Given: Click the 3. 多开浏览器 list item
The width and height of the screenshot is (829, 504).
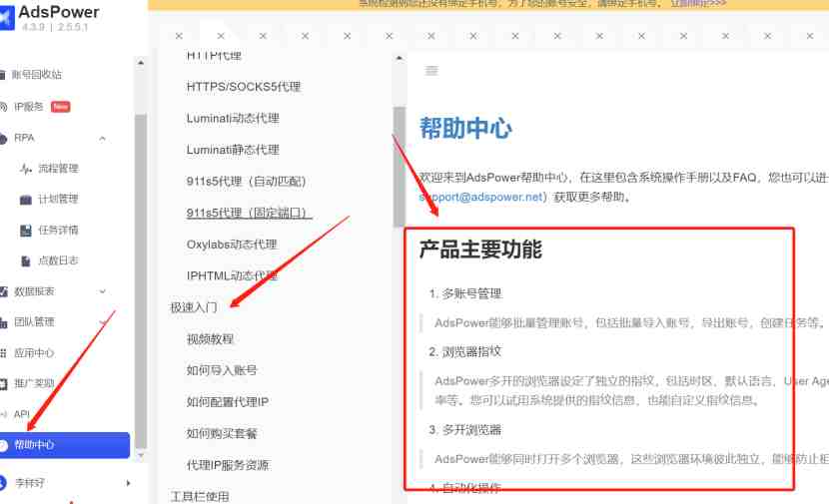Looking at the screenshot, I should point(465,430).
